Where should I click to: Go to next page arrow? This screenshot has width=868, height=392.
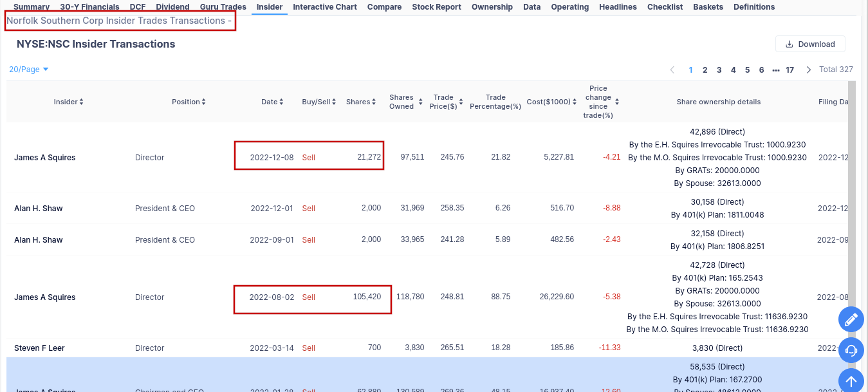point(809,70)
